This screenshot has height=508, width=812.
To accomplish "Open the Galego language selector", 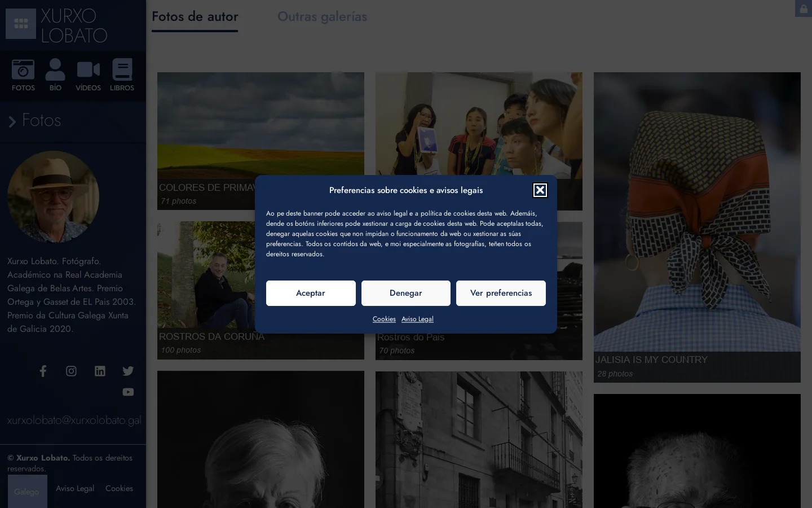I will click(x=27, y=492).
